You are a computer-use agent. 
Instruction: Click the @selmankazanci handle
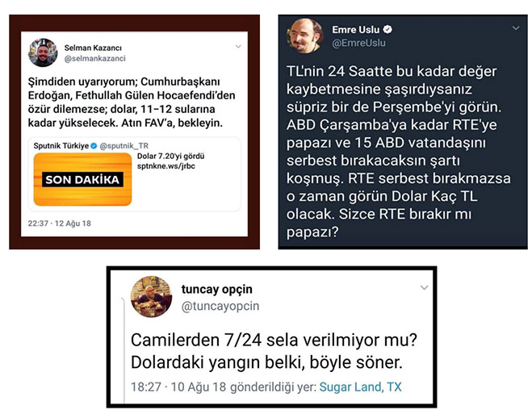[x=95, y=58]
